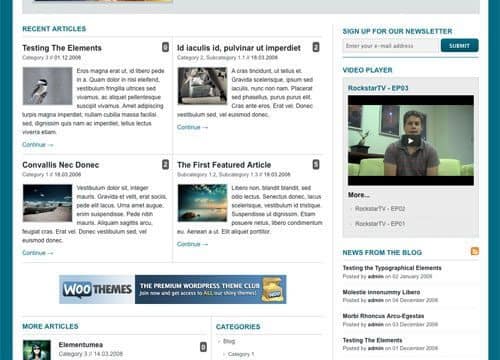Open the bird thumbnail image

tap(47, 86)
